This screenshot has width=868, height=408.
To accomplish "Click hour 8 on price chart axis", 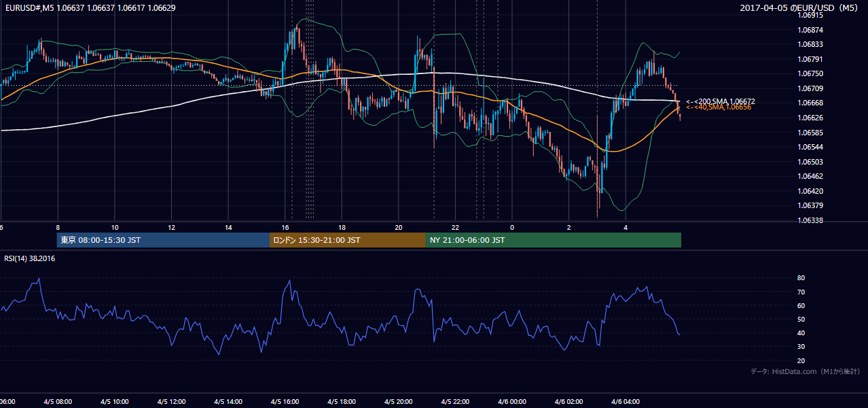I will click(58, 227).
